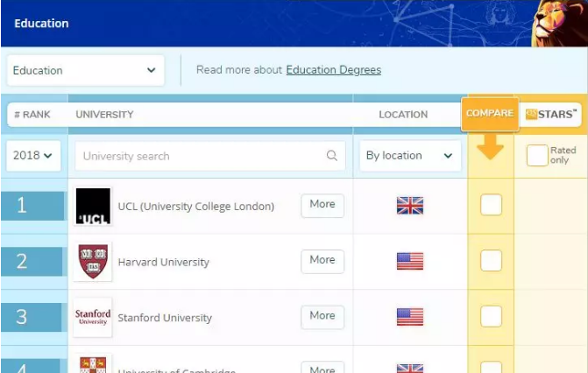Viewport: 588px width, 373px height.
Task: Focus the University search field
Action: (x=210, y=156)
